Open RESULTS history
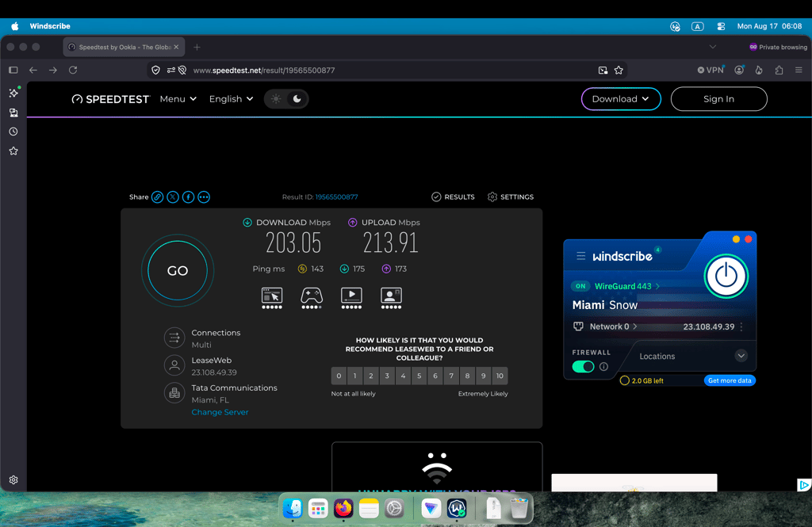This screenshot has height=527, width=812. pos(453,197)
